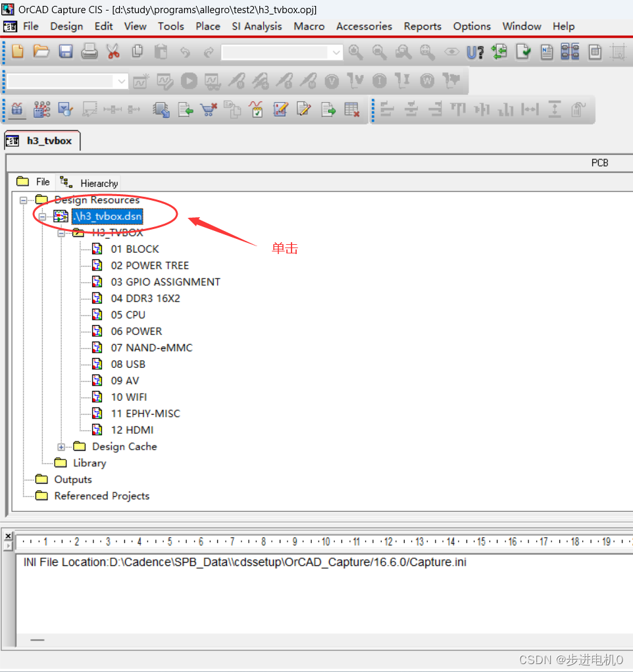
Task: Click the Paste clipboard icon
Action: click(161, 52)
